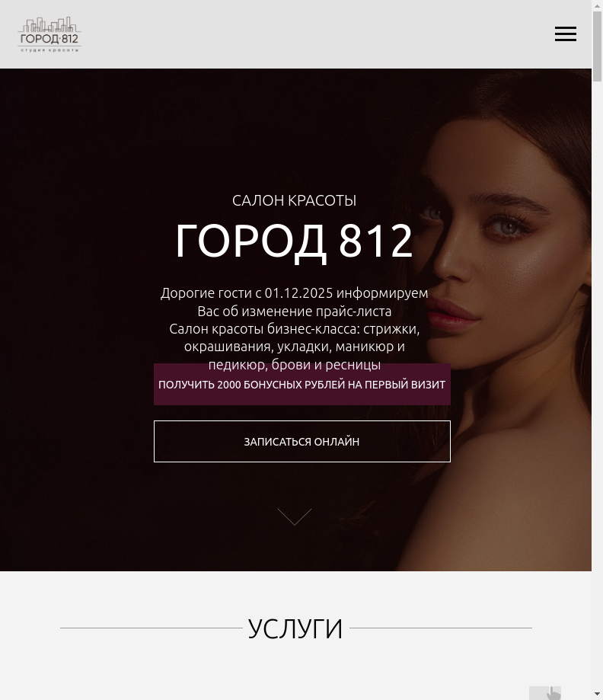Click the downward chevron arrow below buttons

tap(295, 516)
